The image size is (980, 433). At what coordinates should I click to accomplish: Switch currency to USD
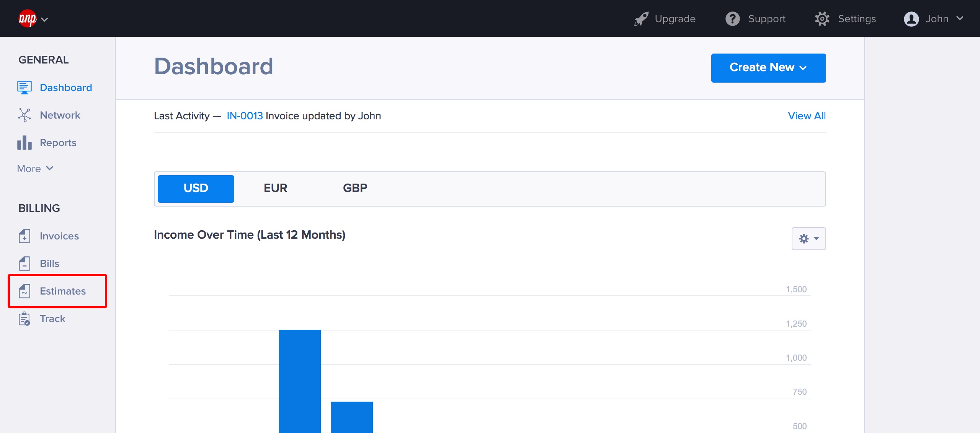click(x=196, y=188)
